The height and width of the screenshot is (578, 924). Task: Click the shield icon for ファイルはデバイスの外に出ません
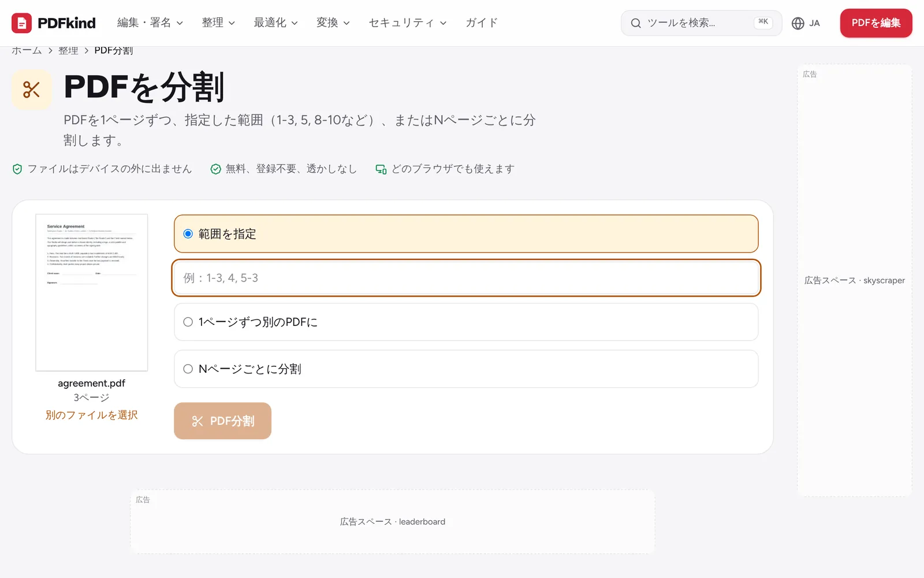click(x=17, y=169)
